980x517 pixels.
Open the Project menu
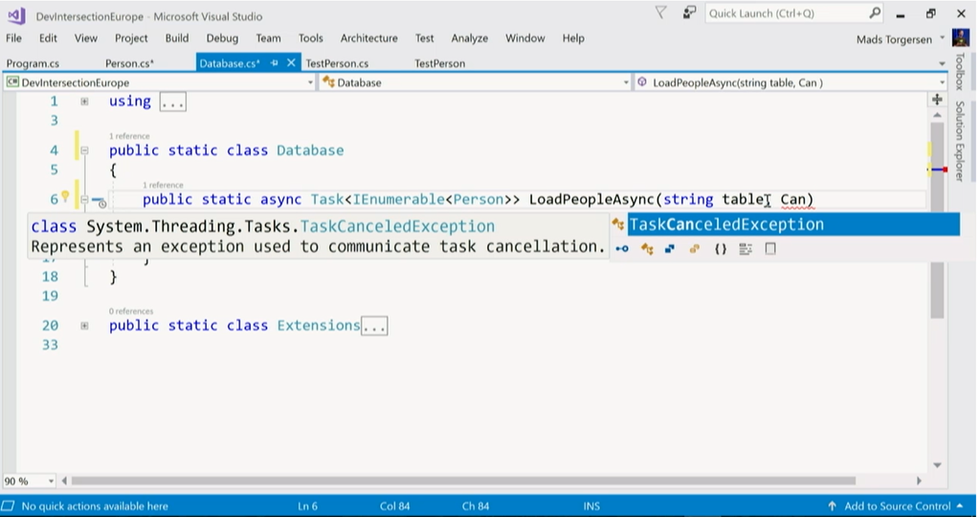click(131, 38)
